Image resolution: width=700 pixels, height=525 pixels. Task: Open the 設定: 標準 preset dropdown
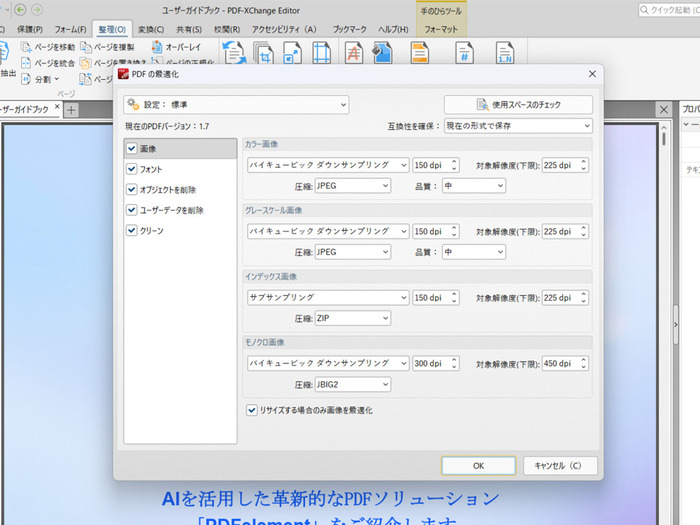[x=236, y=105]
